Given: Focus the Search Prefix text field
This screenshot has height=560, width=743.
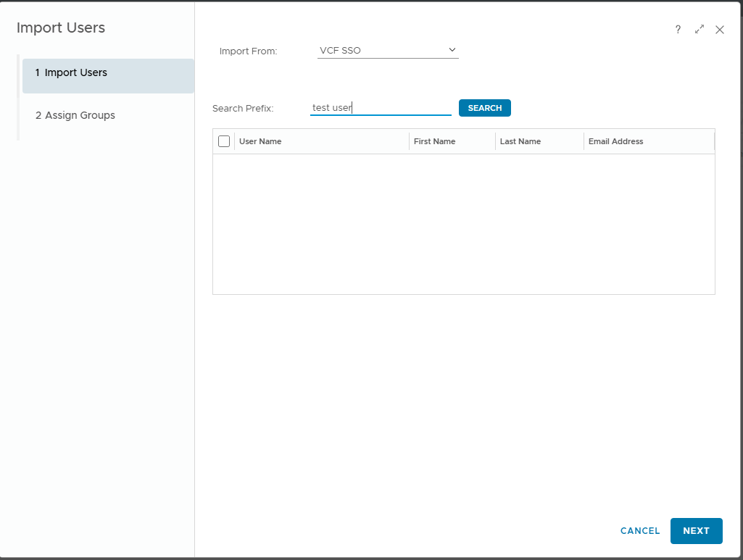Looking at the screenshot, I should point(381,108).
